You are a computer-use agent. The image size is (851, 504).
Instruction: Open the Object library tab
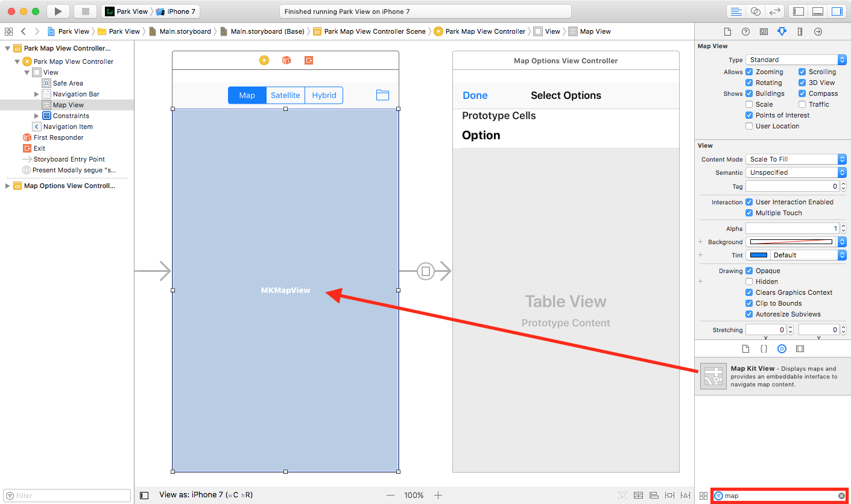click(782, 348)
